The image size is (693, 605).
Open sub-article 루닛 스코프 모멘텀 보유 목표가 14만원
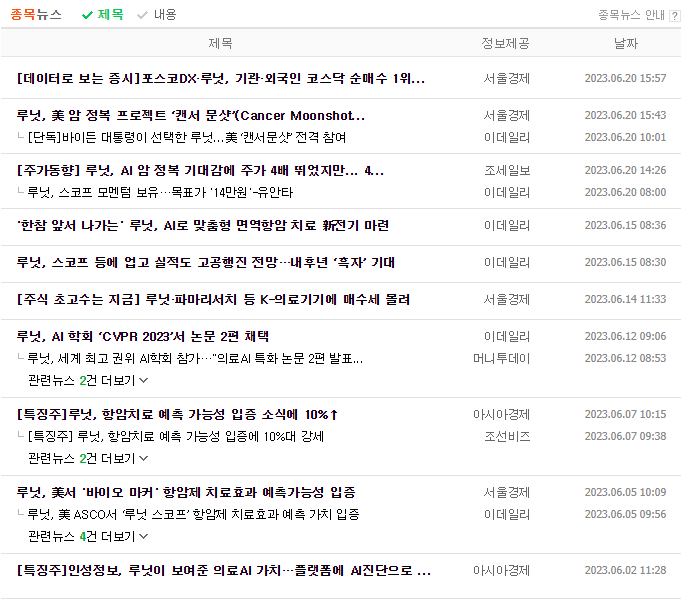coord(160,192)
